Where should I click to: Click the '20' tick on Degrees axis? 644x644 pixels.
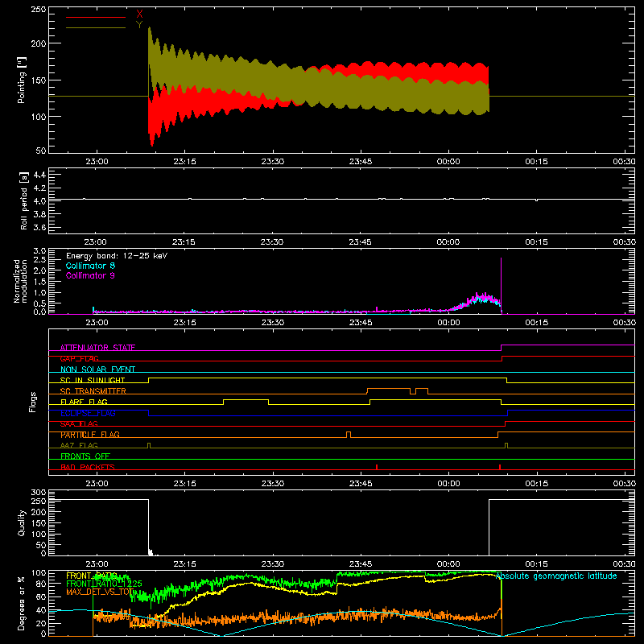point(41,623)
